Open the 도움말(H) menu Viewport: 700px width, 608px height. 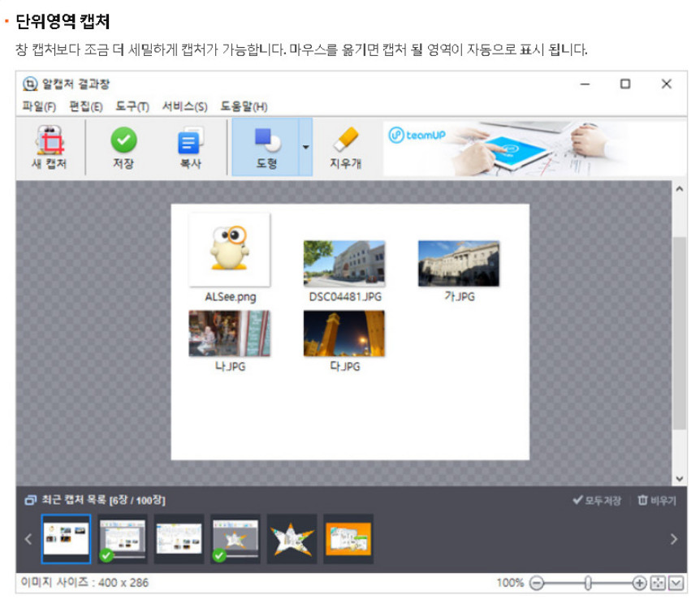click(244, 106)
